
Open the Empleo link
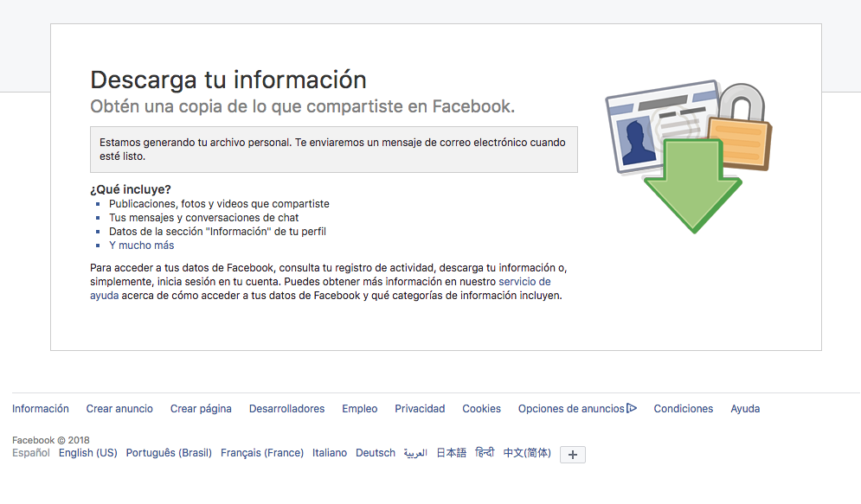pyautogui.click(x=359, y=408)
